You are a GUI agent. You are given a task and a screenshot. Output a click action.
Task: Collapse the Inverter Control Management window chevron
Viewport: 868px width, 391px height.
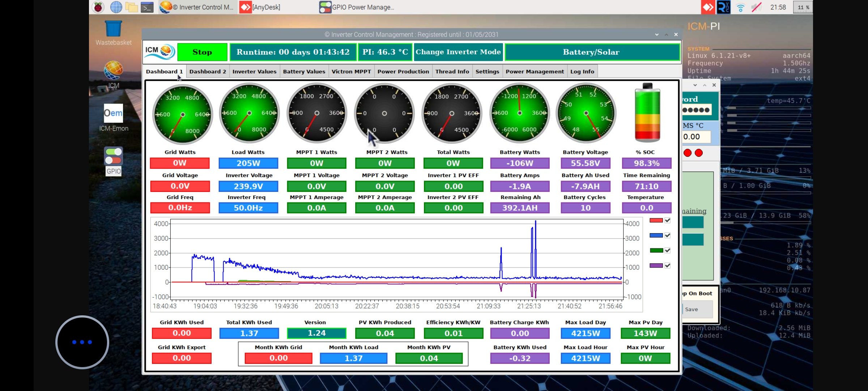point(657,34)
